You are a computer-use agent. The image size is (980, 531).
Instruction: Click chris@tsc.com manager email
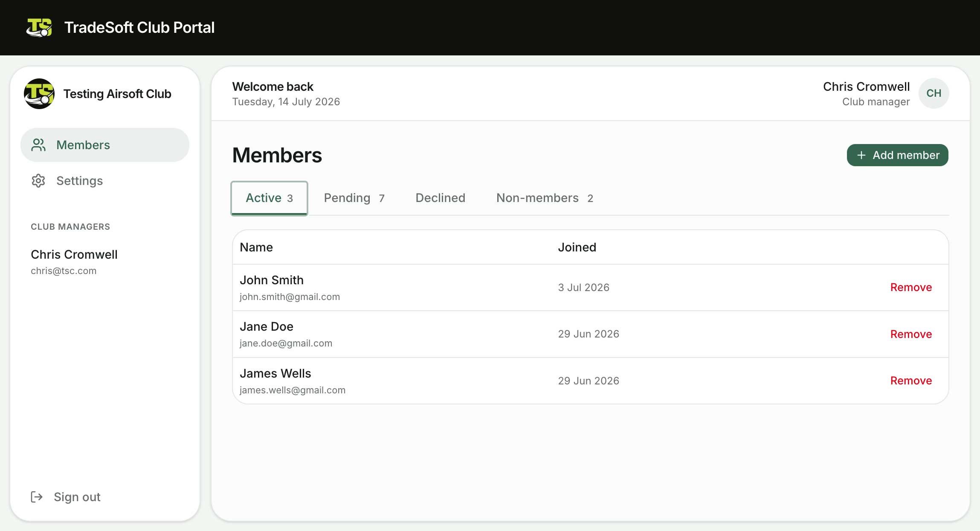64,271
